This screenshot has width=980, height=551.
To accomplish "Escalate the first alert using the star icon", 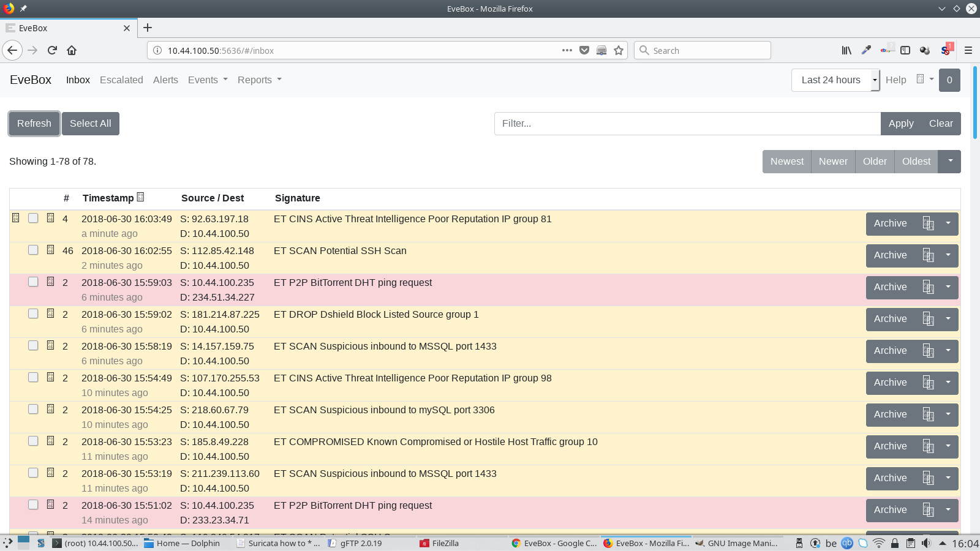I will [15, 218].
